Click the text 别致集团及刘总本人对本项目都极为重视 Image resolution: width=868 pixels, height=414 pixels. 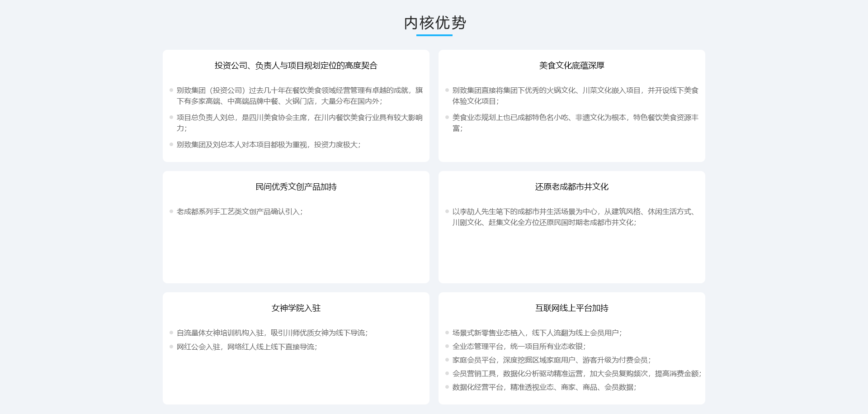(x=242, y=145)
